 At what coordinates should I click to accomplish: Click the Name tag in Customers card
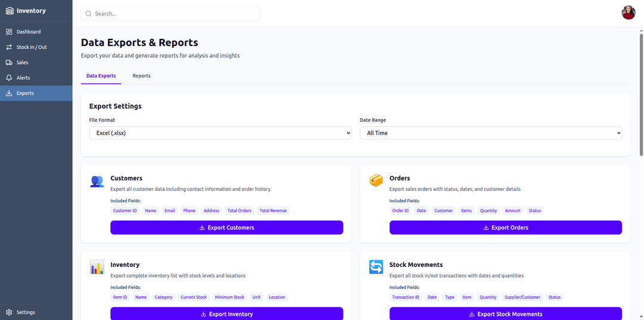coord(151,211)
